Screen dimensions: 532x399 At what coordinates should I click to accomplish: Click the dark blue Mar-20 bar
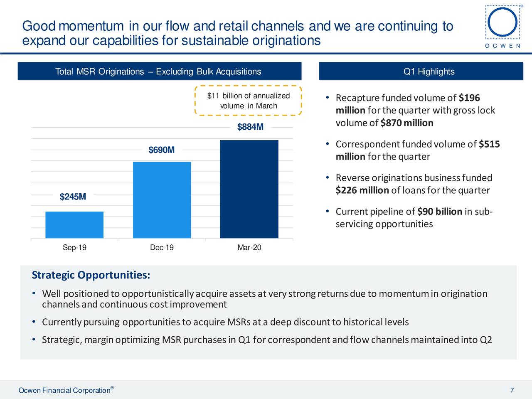pos(249,189)
